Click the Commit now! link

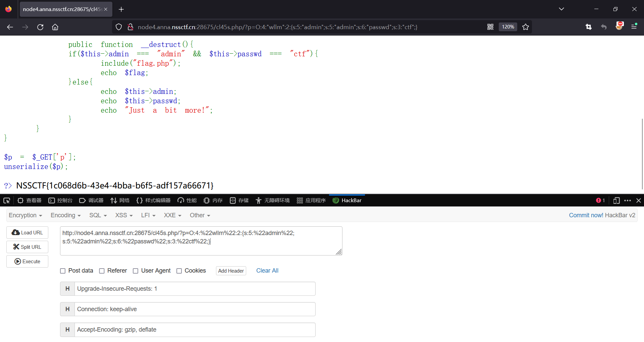pyautogui.click(x=586, y=215)
